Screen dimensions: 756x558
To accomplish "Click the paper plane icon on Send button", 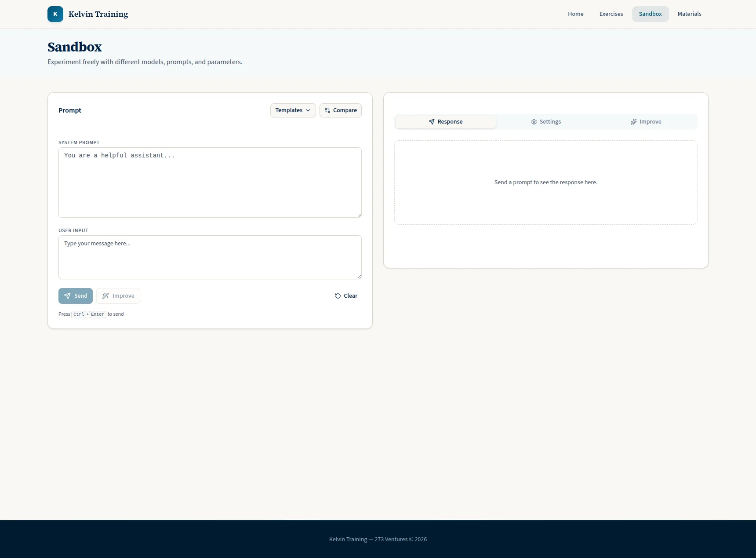I will point(67,296).
